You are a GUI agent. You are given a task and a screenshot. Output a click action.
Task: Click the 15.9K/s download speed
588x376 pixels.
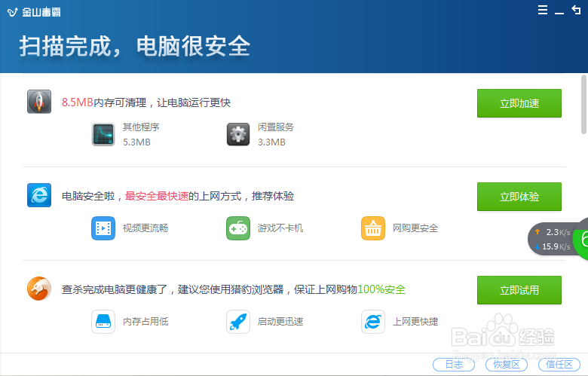(x=556, y=246)
